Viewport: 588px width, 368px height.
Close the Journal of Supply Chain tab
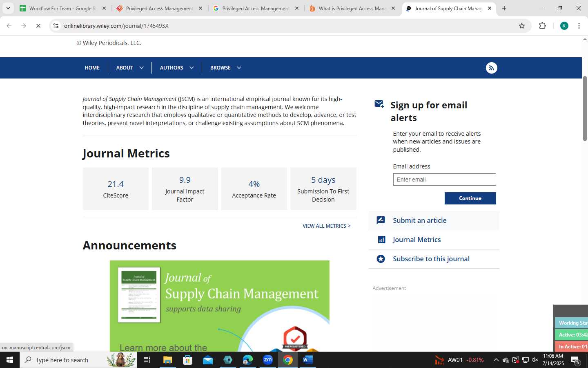[490, 8]
